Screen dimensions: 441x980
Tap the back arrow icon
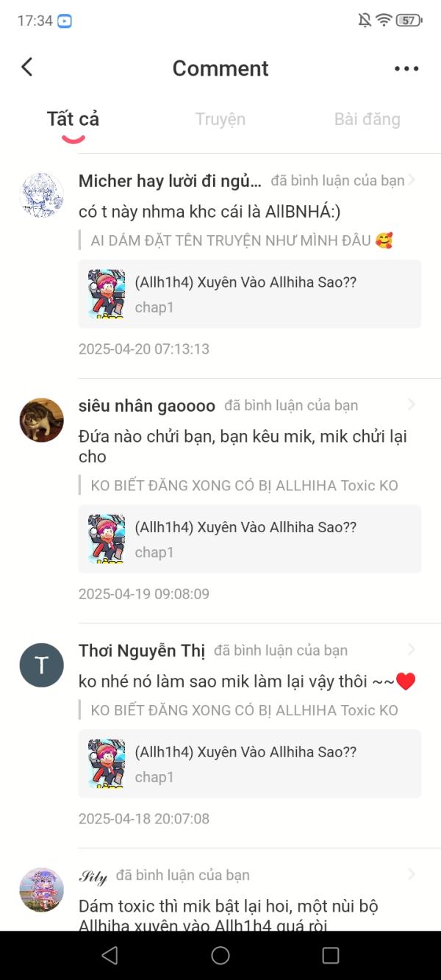(x=27, y=67)
